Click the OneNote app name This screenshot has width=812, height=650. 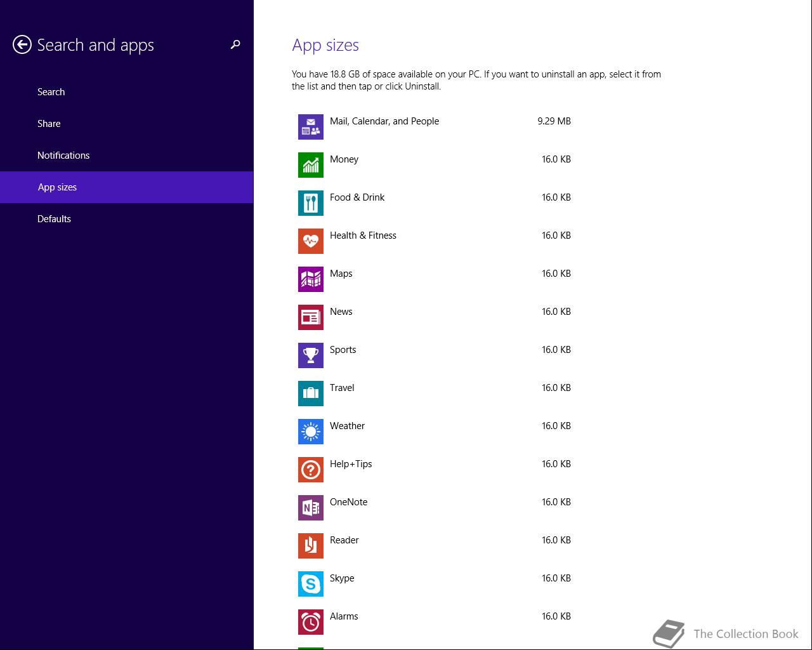point(348,502)
